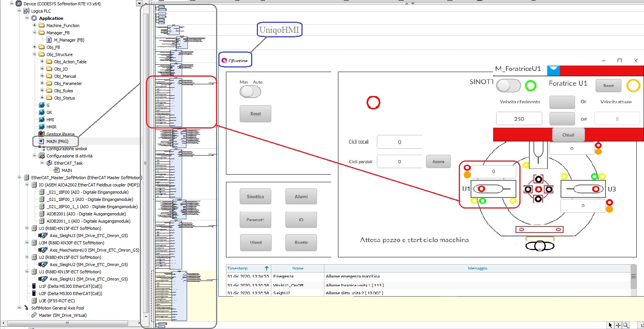This screenshot has height=329, width=644.
Task: Click the Reset button under Man/Auto
Action: [255, 114]
